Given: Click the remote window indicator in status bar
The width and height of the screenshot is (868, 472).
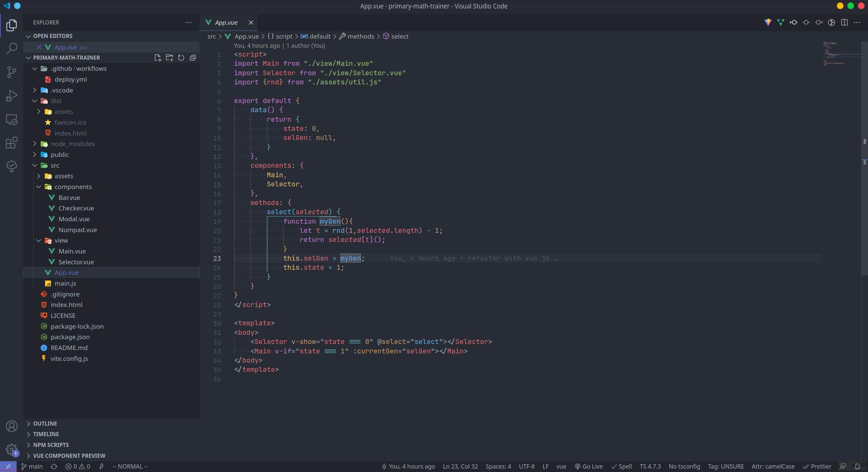Looking at the screenshot, I should click(x=8, y=467).
